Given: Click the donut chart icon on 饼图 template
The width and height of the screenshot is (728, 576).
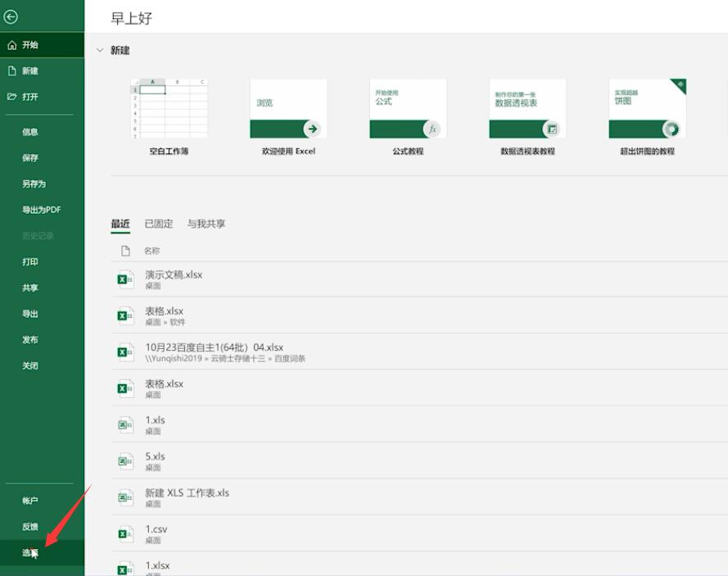Looking at the screenshot, I should click(x=671, y=129).
